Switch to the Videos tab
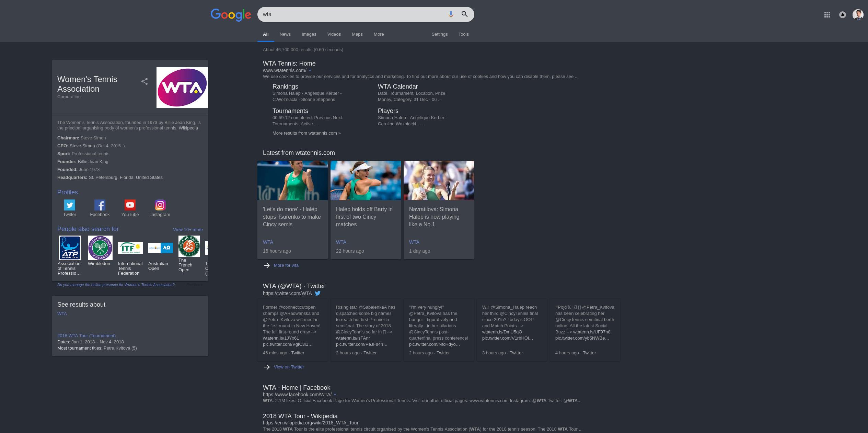The width and height of the screenshot is (868, 433). tap(334, 34)
